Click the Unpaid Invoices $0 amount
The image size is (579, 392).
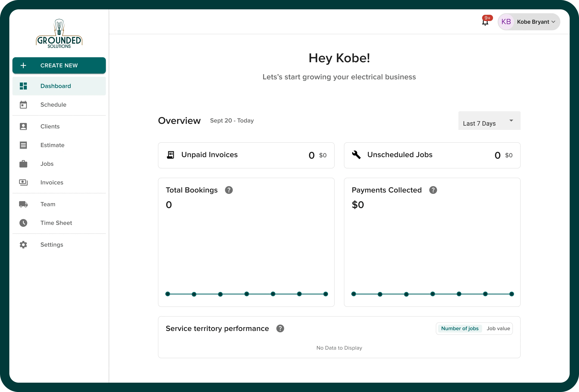[x=323, y=155]
